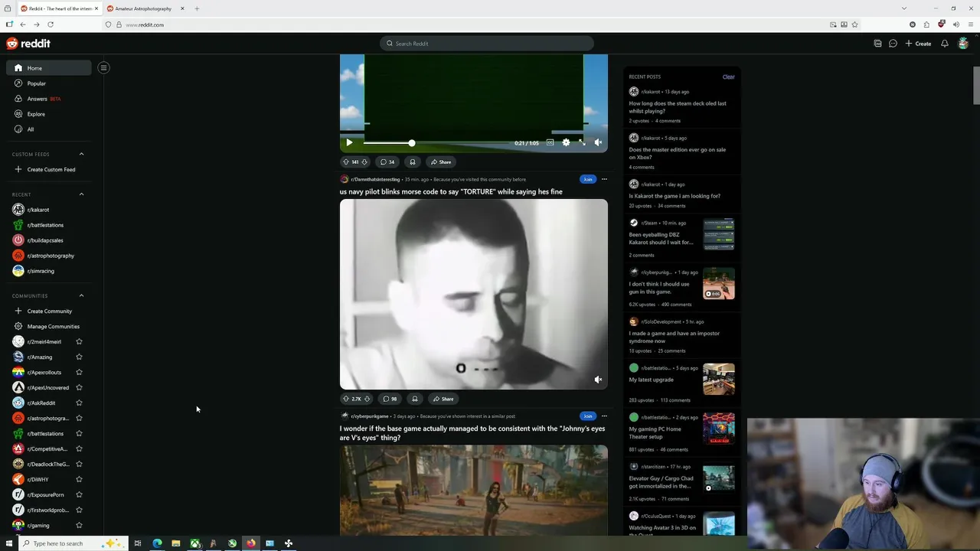980x551 pixels.
Task: Unmute the top video's speaker icon
Action: tap(598, 142)
